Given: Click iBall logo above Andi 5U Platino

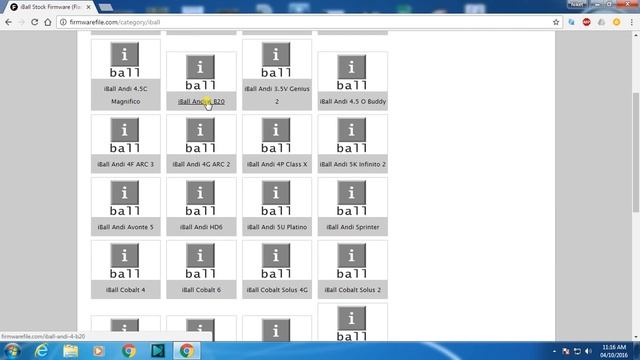Looking at the screenshot, I should (x=276, y=198).
